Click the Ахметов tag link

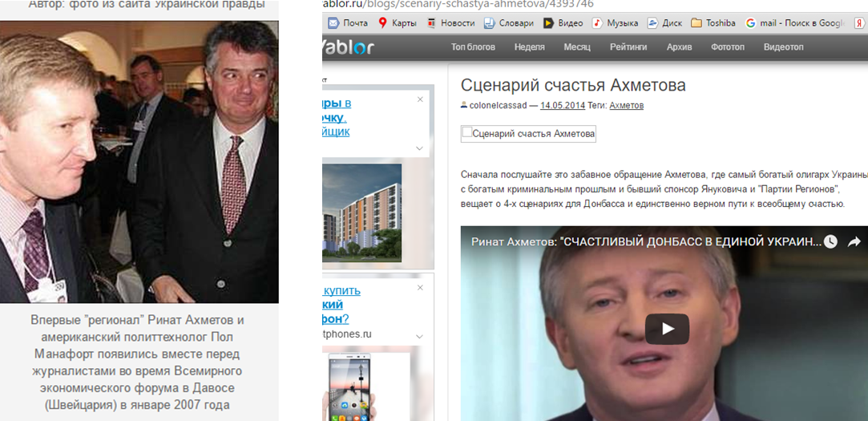tap(626, 105)
